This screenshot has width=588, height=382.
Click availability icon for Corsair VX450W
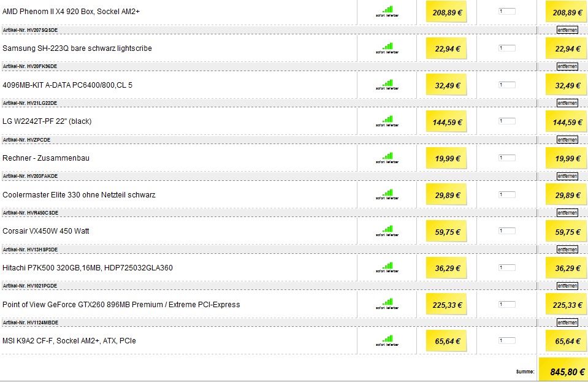tap(387, 231)
